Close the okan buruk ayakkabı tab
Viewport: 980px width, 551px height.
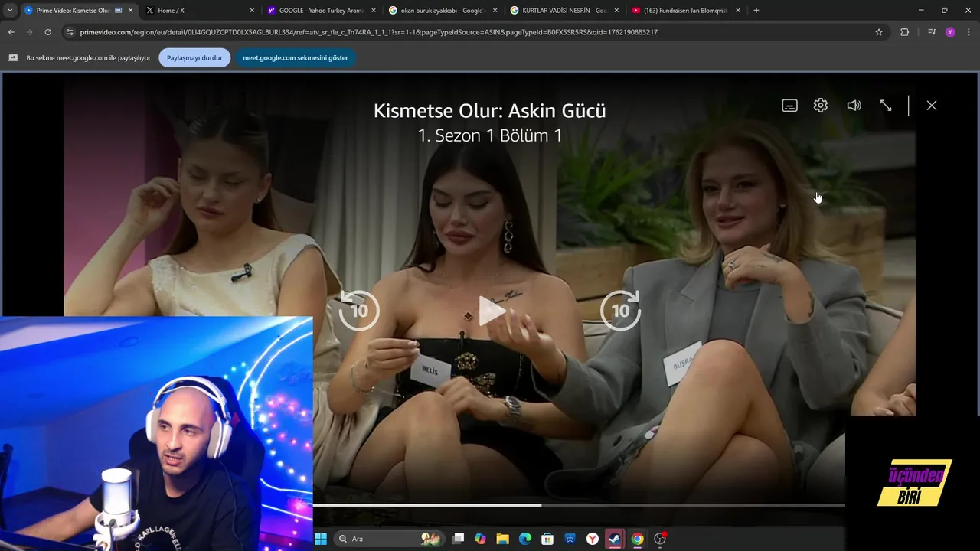point(495,11)
